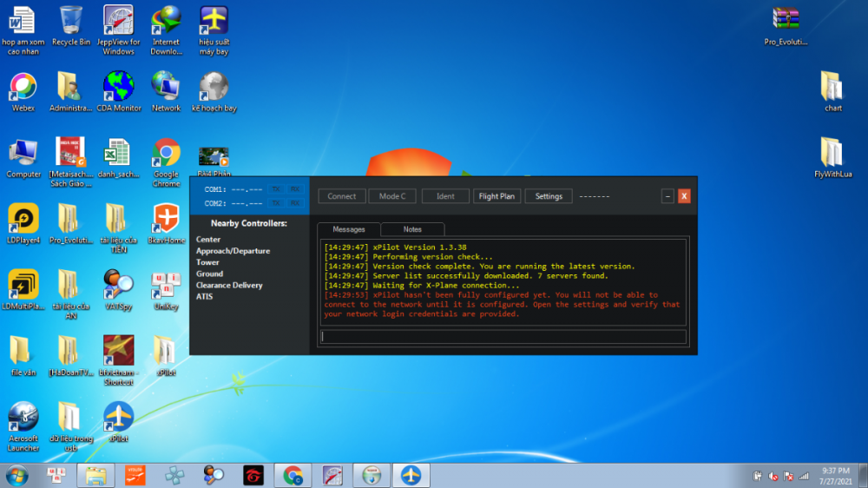The height and width of the screenshot is (488, 868).
Task: Select the Messages tab
Action: [349, 229]
